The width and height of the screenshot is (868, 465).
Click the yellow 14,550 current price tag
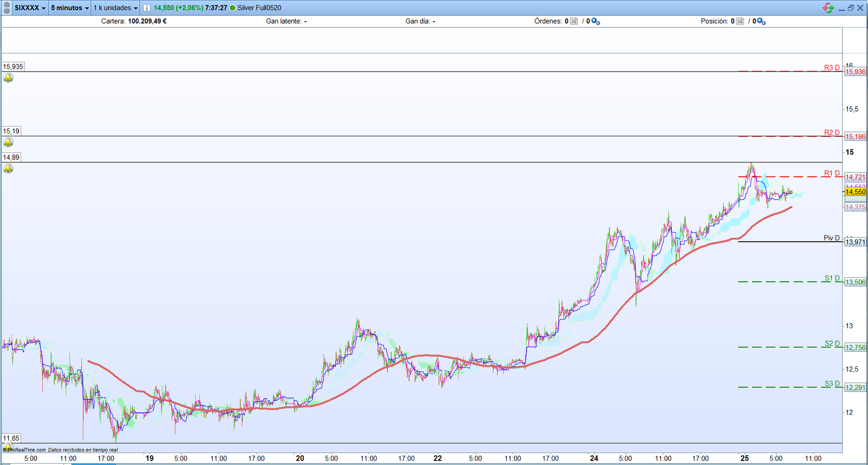[855, 192]
